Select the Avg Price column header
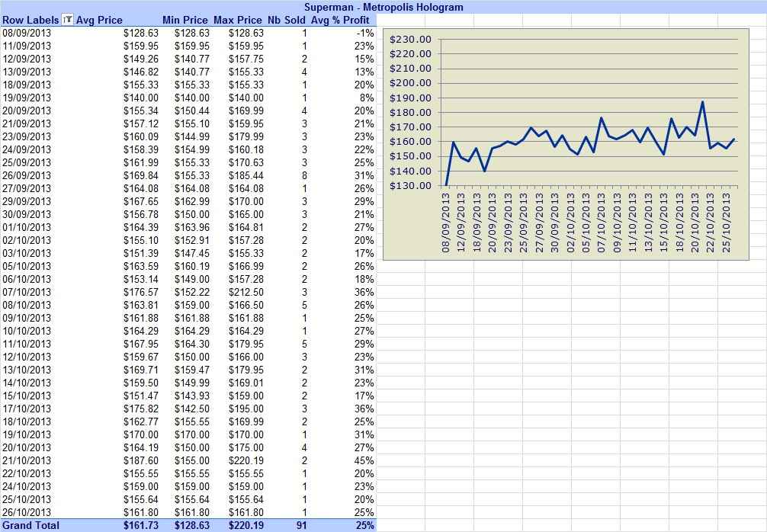This screenshot has width=767, height=532. (x=99, y=20)
